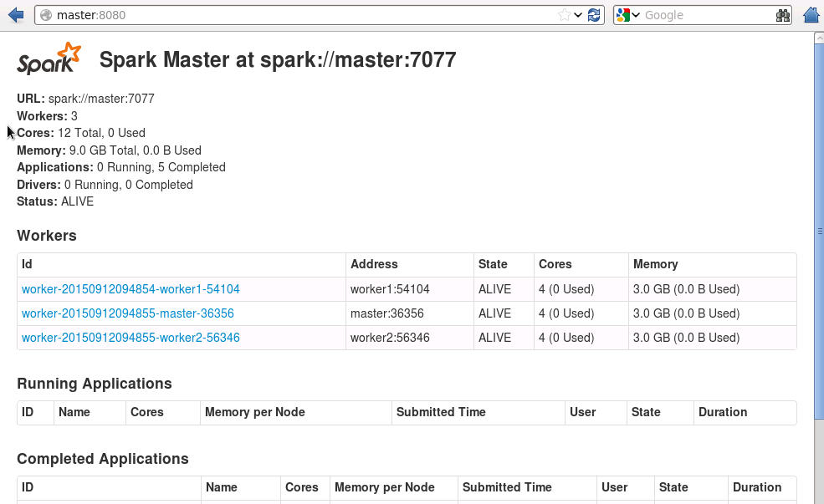Viewport: 824px width, 504px height.
Task: Open worker-20150912094855-worker2-56346 link
Action: tap(131, 338)
